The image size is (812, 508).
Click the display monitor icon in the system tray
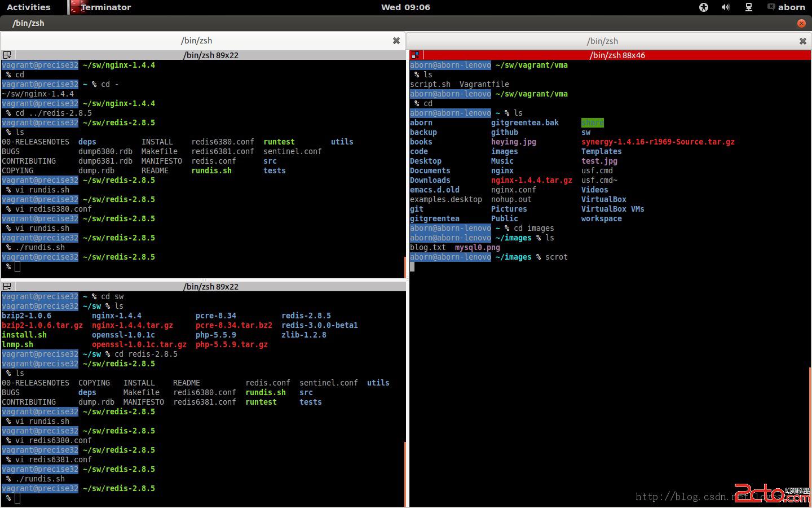click(747, 7)
